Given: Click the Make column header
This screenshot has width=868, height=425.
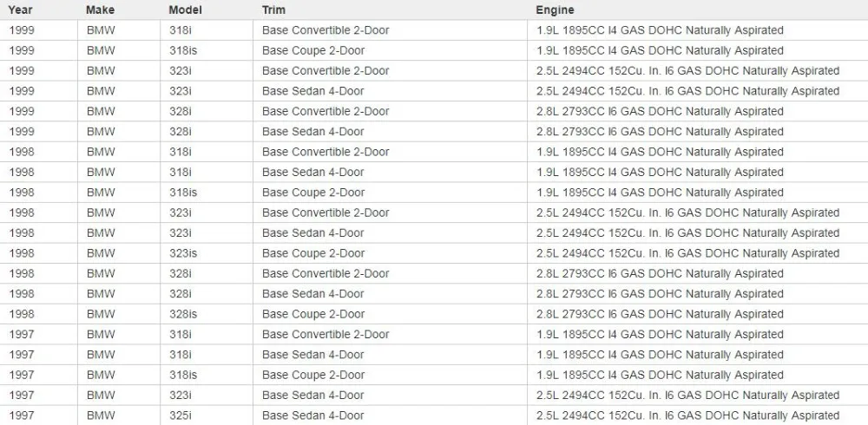Looking at the screenshot, I should [101, 10].
